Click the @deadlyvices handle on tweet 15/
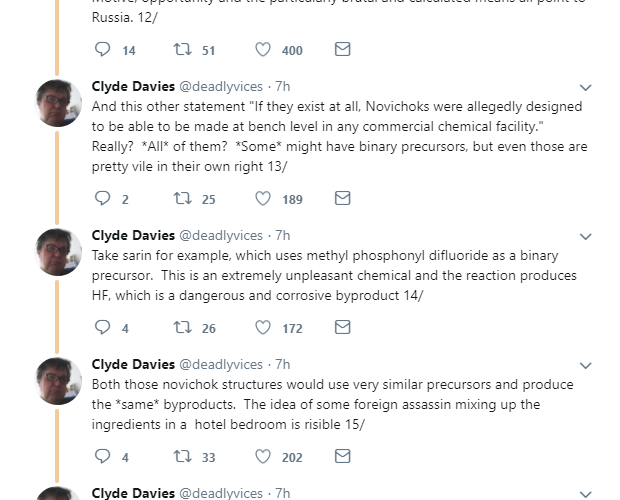This screenshot has width=620, height=500. point(221,364)
